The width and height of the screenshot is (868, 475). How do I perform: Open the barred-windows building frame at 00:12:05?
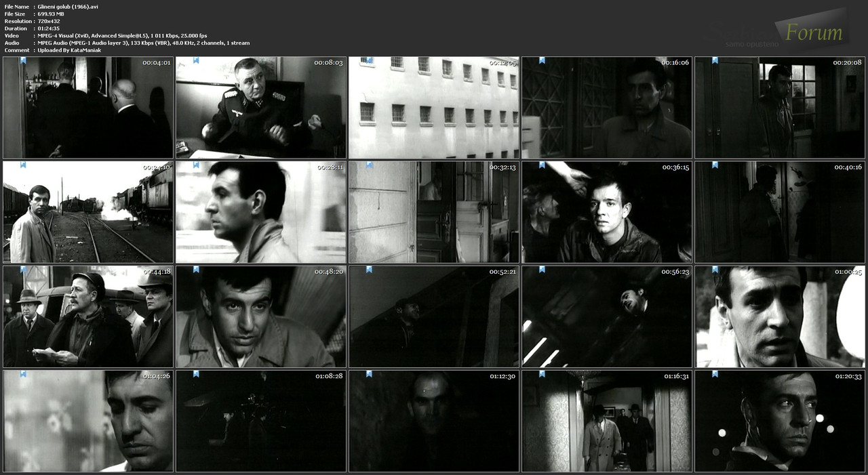click(434, 108)
